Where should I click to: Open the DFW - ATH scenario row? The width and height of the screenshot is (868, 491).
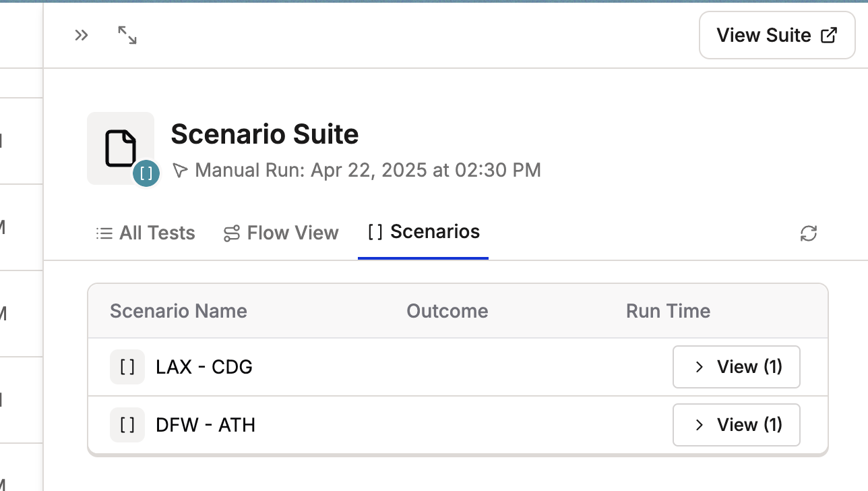pyautogui.click(x=206, y=425)
